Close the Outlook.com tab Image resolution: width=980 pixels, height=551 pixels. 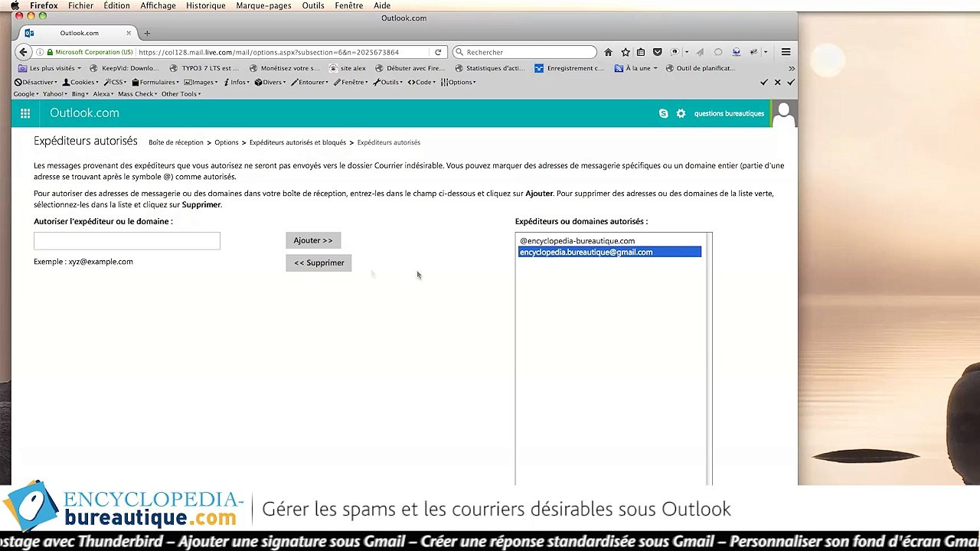coord(129,33)
